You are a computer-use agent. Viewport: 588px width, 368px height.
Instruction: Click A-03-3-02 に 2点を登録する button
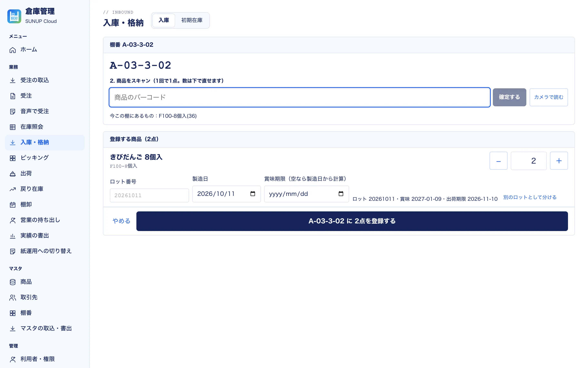pos(352,221)
